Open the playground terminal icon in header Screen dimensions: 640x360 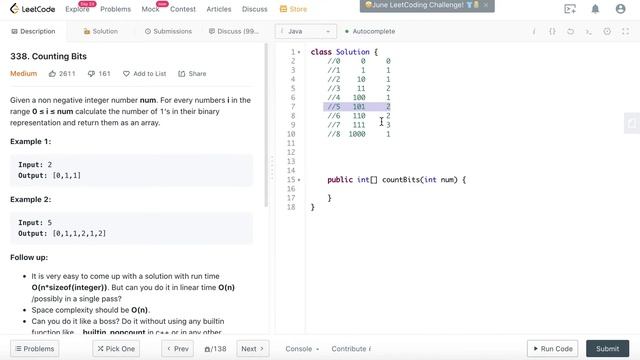[x=570, y=9]
